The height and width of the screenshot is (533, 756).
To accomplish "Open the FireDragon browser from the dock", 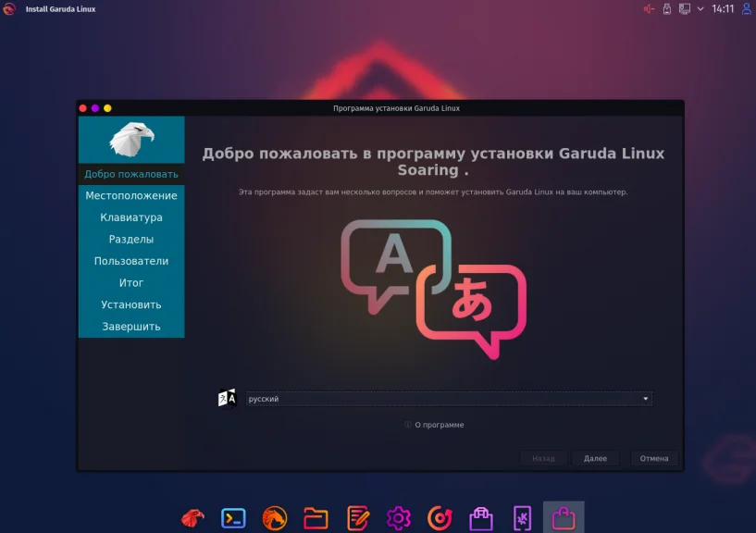I will point(275,518).
